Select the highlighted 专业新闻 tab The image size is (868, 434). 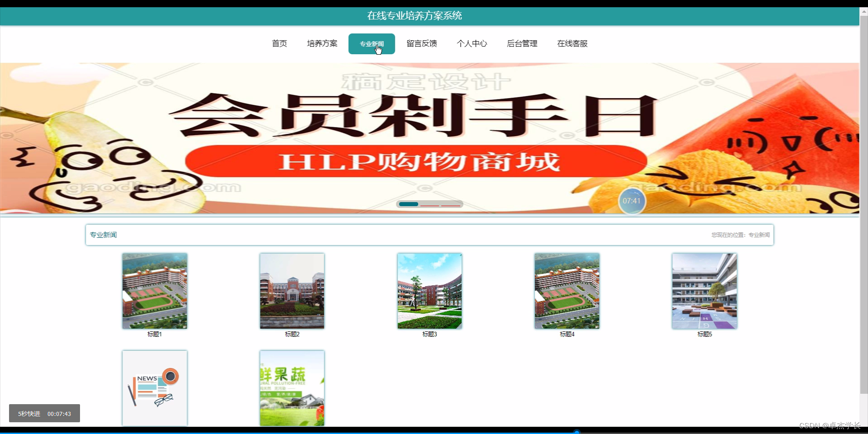pyautogui.click(x=372, y=43)
